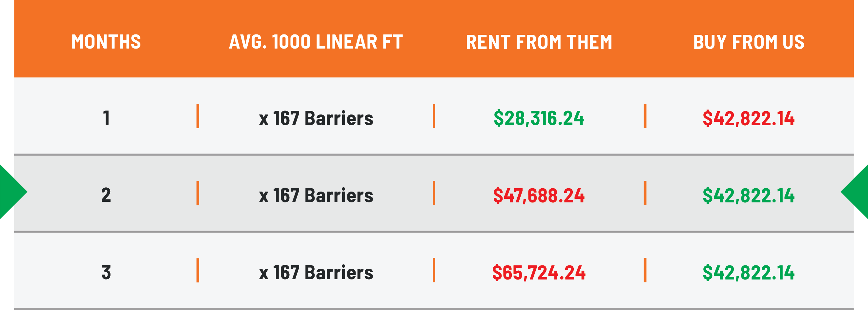
Task: Click x 167 Barriers in third row
Action: click(316, 272)
